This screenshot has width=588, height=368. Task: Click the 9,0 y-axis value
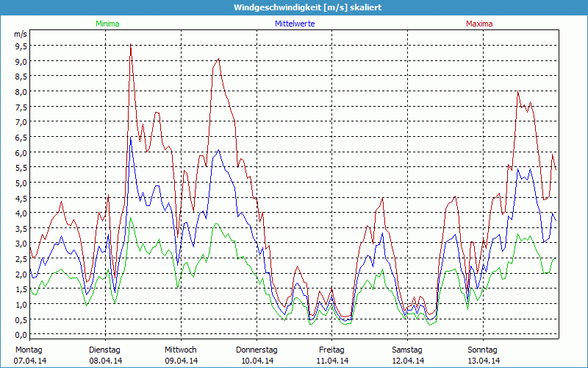pyautogui.click(x=21, y=61)
